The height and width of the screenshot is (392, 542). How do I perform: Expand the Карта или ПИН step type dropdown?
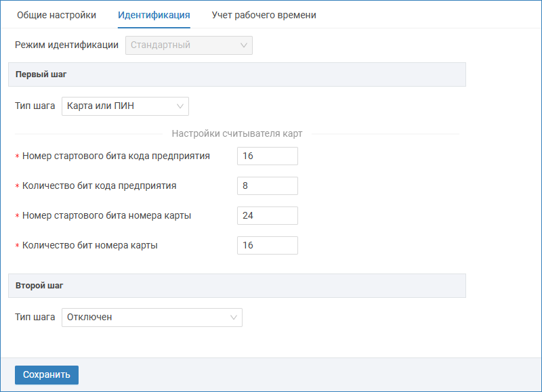point(125,106)
